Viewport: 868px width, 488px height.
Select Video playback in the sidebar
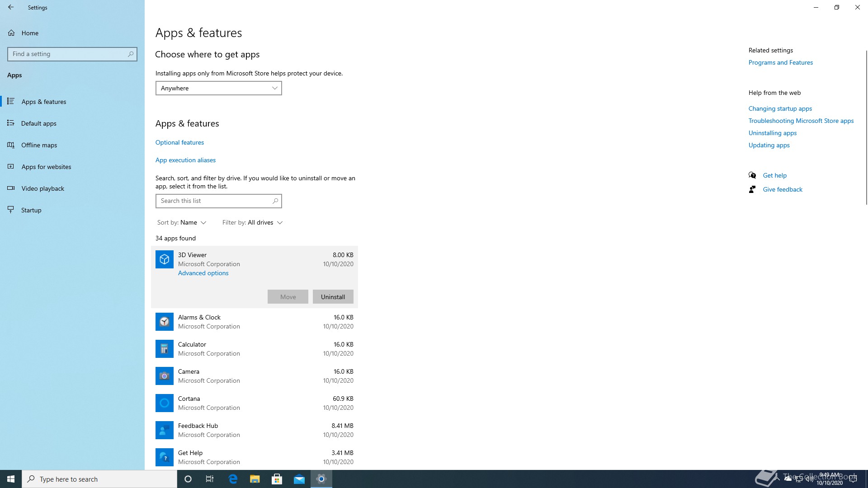tap(42, 188)
